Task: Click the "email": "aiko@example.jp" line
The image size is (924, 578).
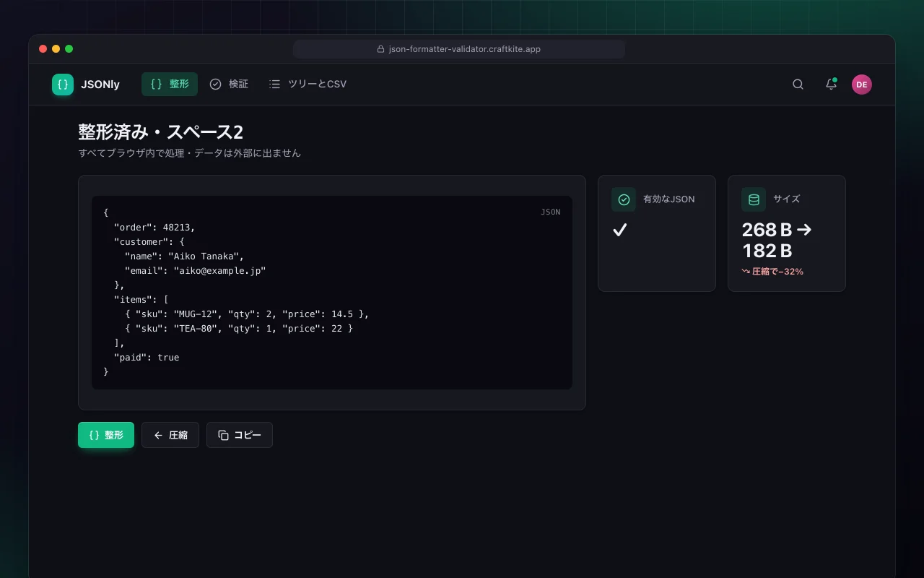Action: point(196,270)
